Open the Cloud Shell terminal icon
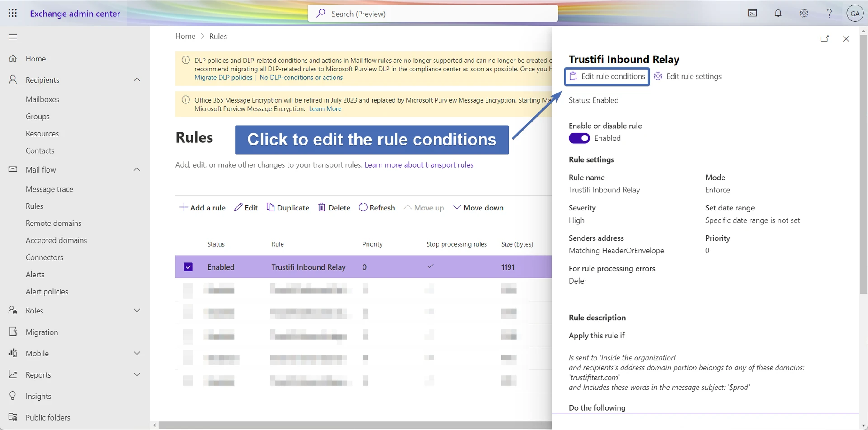 coord(753,14)
